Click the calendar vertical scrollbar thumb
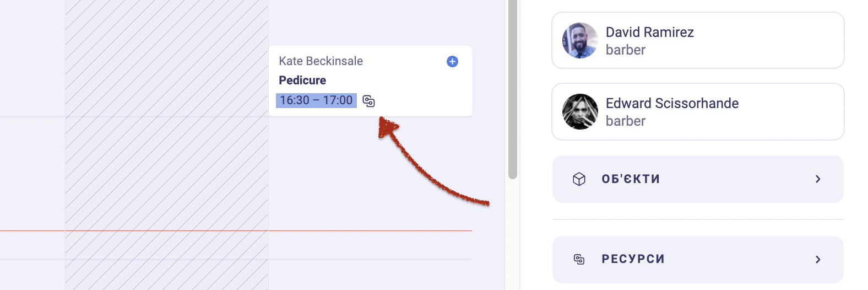868x290 pixels. coord(513,89)
